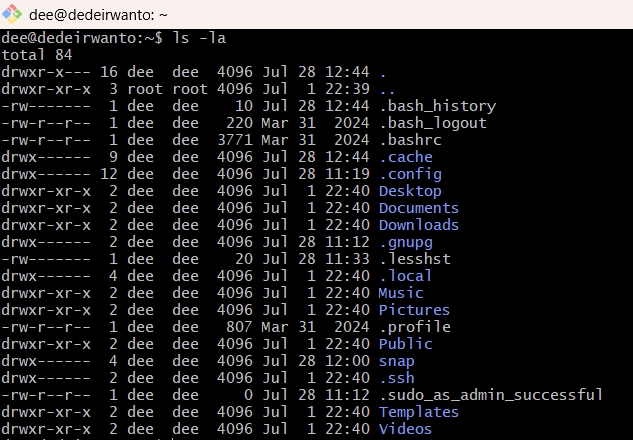Click the Documents directory name
Viewport: 633px width, 440px height.
[x=419, y=208]
